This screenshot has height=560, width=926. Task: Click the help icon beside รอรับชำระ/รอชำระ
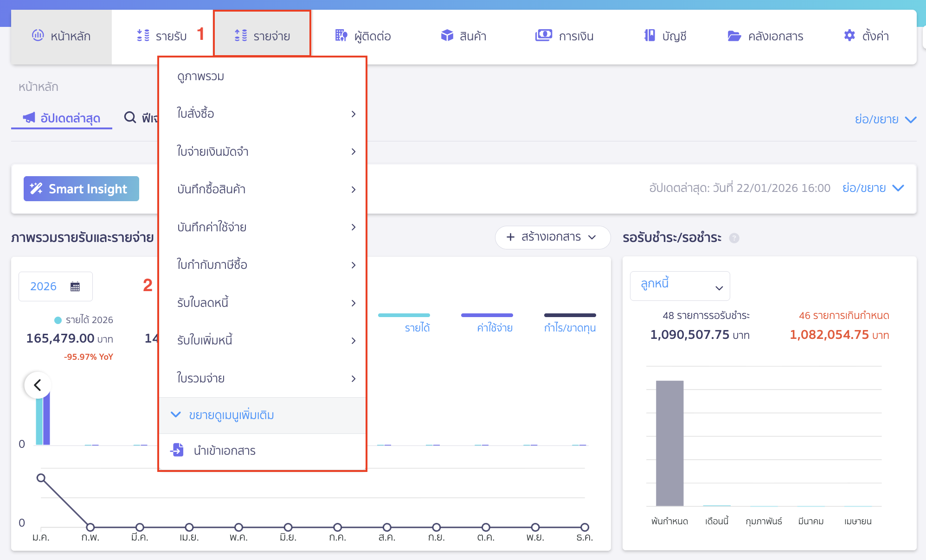[x=734, y=238]
